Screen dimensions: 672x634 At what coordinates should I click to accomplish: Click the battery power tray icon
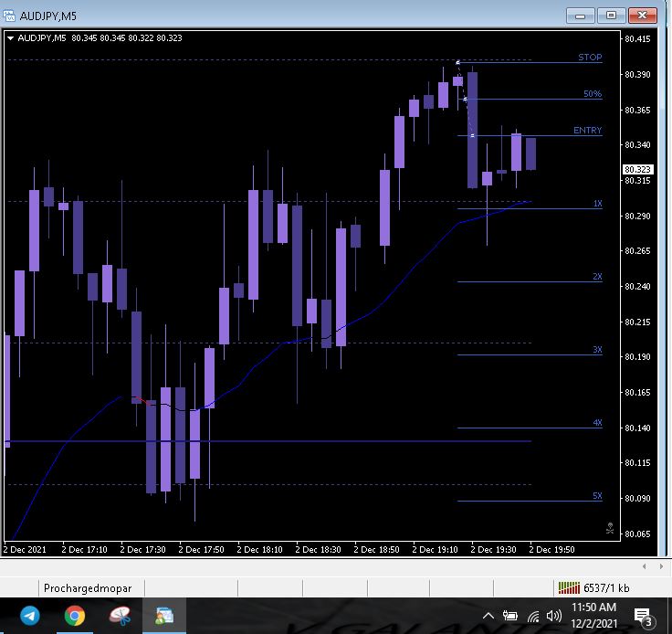(510, 617)
